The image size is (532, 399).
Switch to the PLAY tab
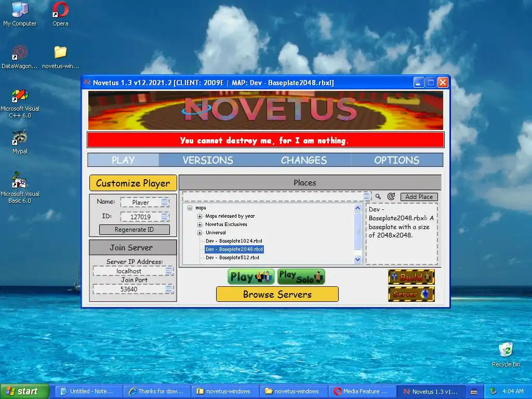click(x=123, y=160)
